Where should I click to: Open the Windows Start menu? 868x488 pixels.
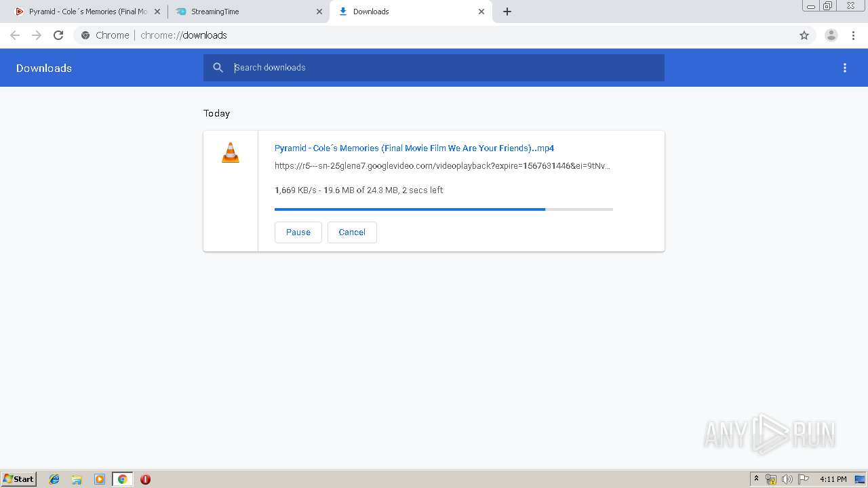tap(19, 479)
